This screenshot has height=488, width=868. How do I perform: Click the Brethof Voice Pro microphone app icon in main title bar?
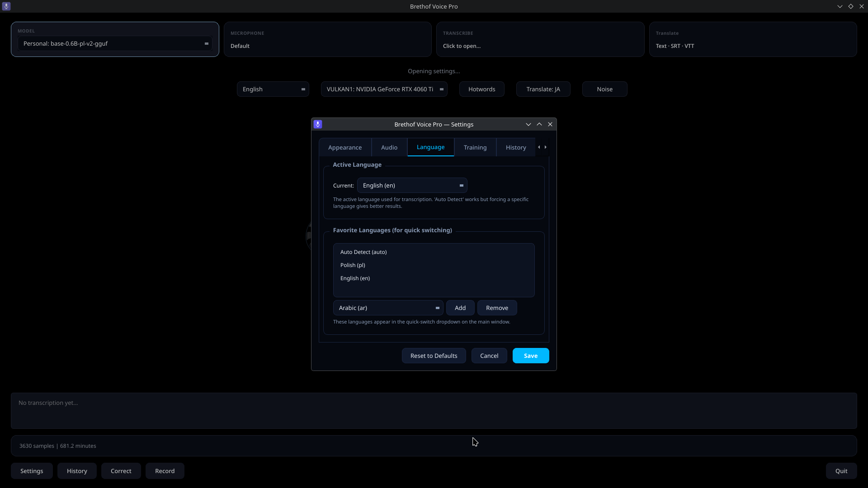click(6, 6)
